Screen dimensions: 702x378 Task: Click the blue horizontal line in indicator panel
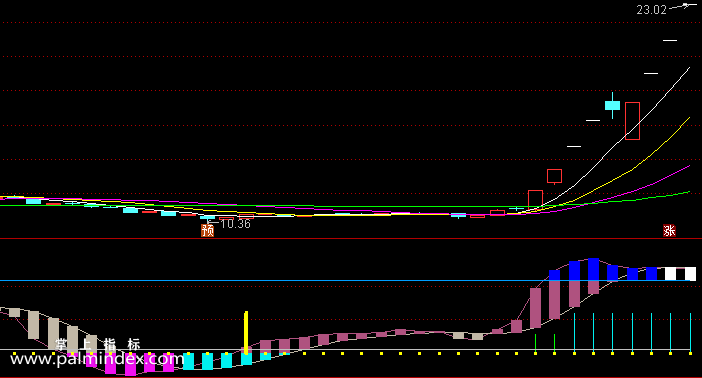coord(351,281)
